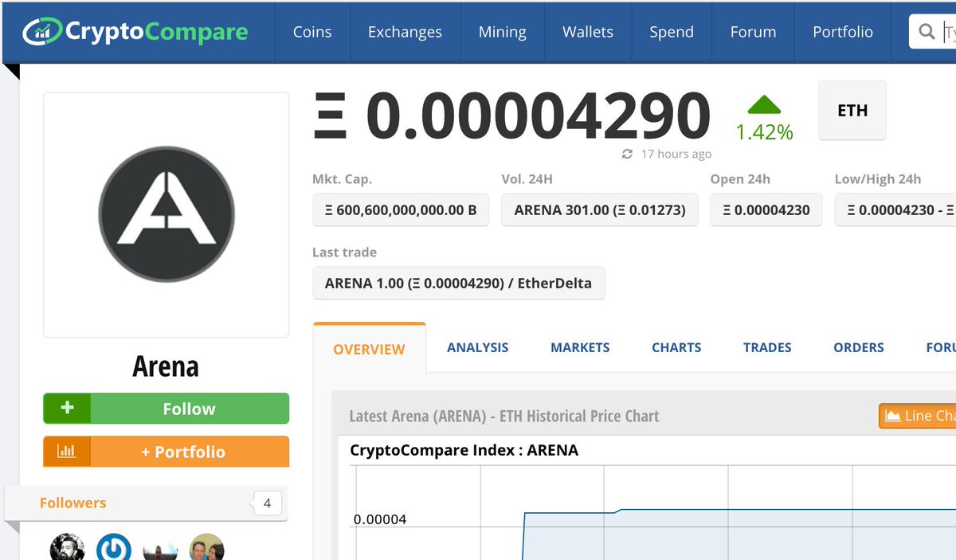
Task: Click the Vol. 24H value ARENA 301.00
Action: 600,210
